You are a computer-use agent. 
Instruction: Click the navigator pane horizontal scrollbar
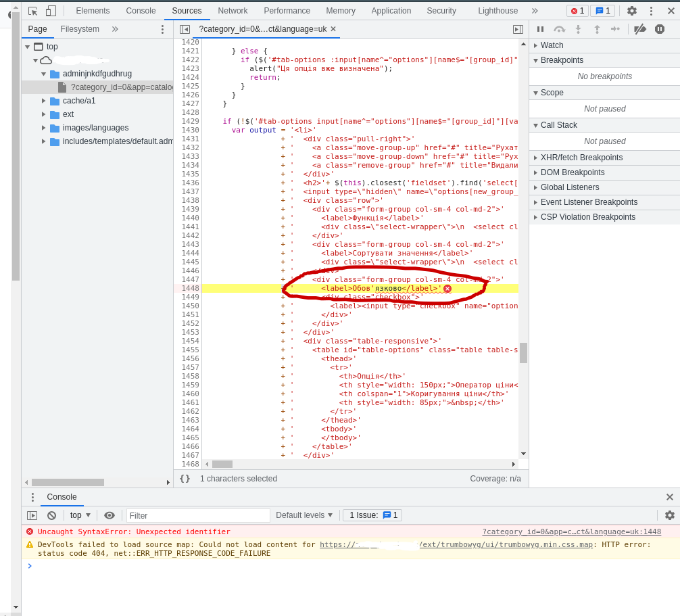pyautogui.click(x=68, y=482)
